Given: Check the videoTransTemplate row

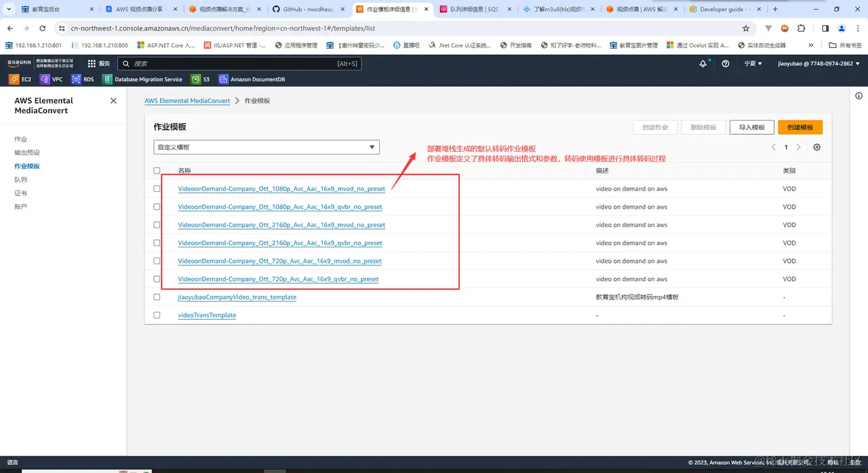Looking at the screenshot, I should point(157,315).
